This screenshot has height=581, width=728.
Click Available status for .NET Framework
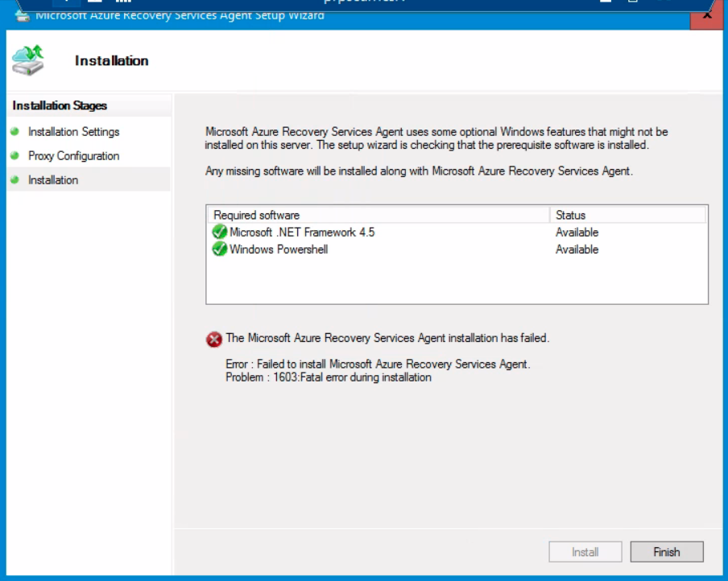click(x=577, y=232)
